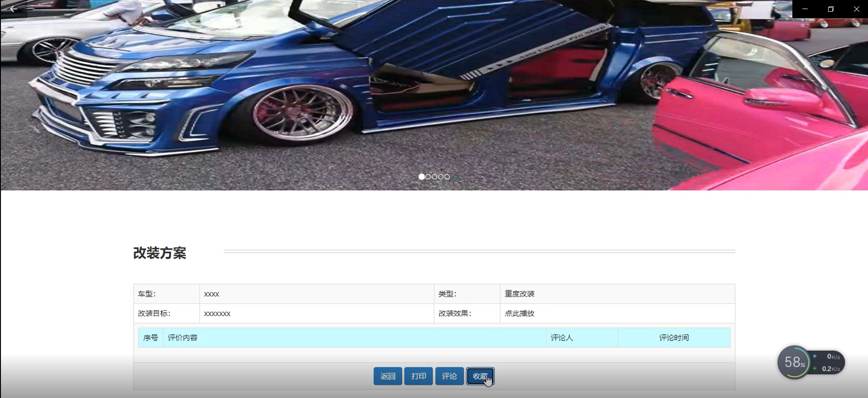Click the 类型 label cell
868x398 pixels.
[467, 294]
